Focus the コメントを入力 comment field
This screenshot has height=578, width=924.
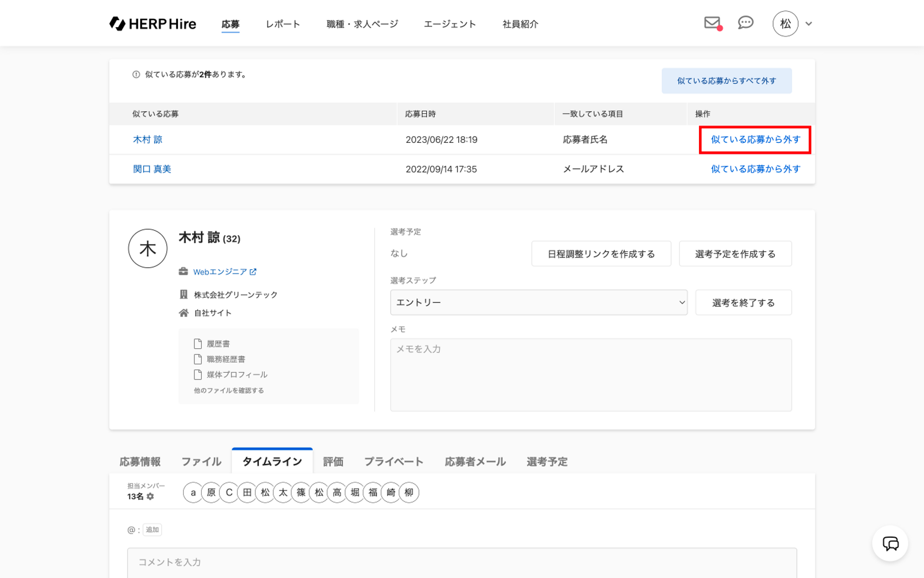(462, 563)
